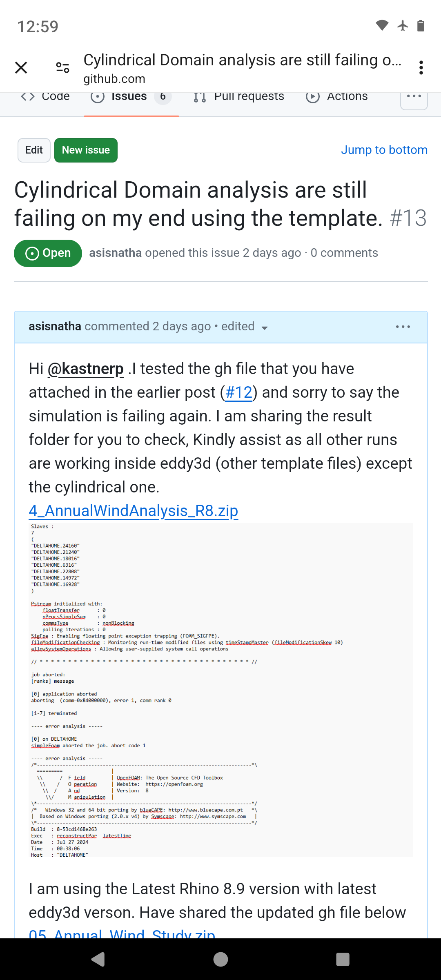Open the Code tab
This screenshot has width=441, height=980.
coord(45,96)
